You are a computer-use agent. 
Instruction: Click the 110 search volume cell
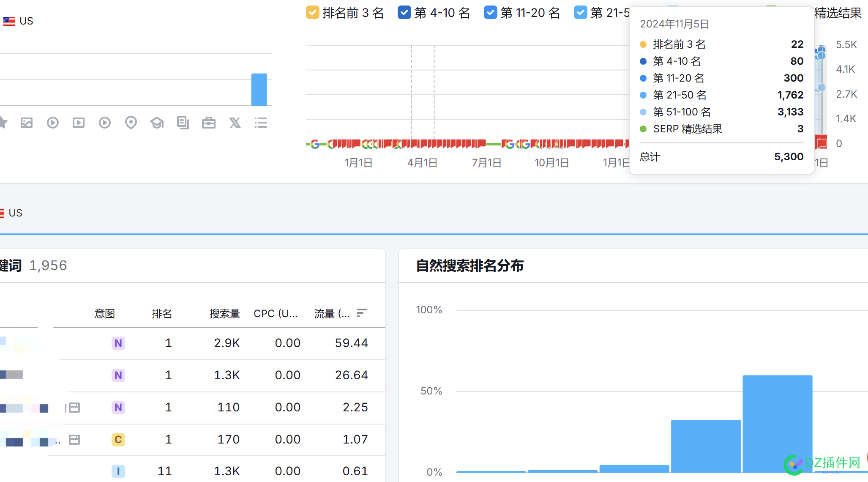229,408
